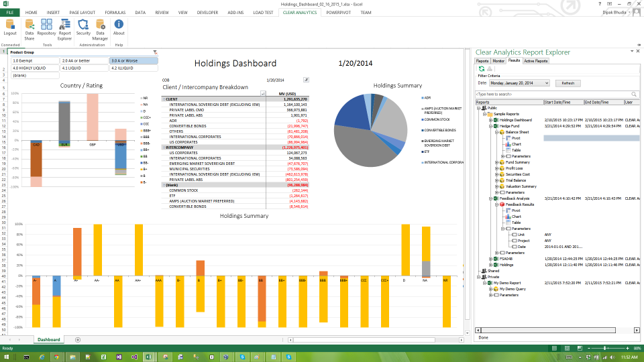Collapse the Public tree node

tap(478, 109)
